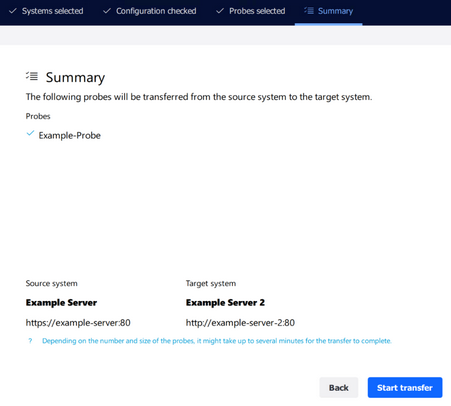451x406 pixels.
Task: Click list icon in Summary tab
Action: coord(309,11)
